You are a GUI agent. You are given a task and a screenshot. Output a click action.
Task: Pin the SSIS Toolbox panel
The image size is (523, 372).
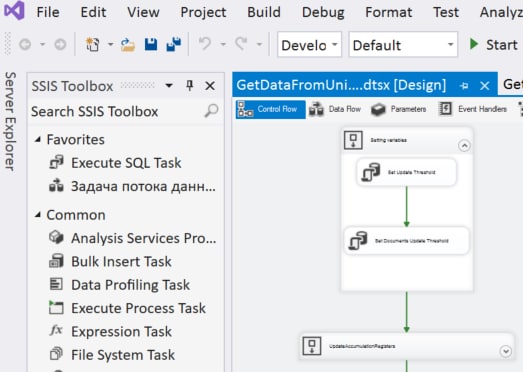pyautogui.click(x=189, y=86)
